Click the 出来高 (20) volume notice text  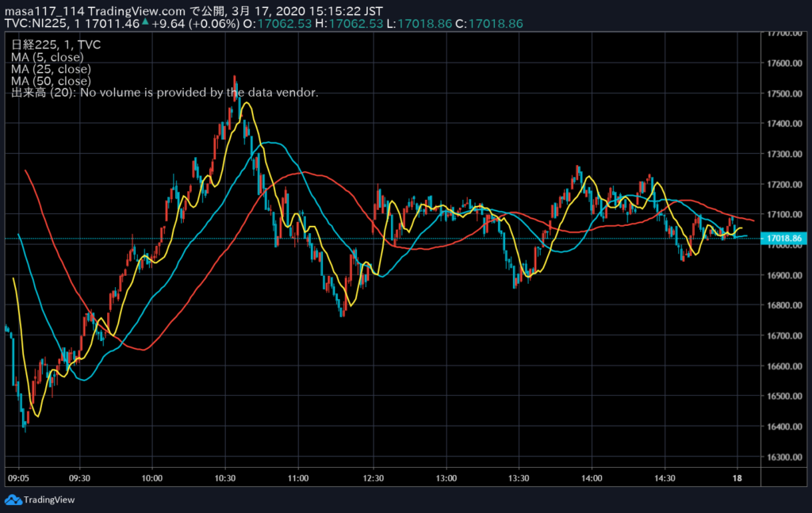[165, 93]
